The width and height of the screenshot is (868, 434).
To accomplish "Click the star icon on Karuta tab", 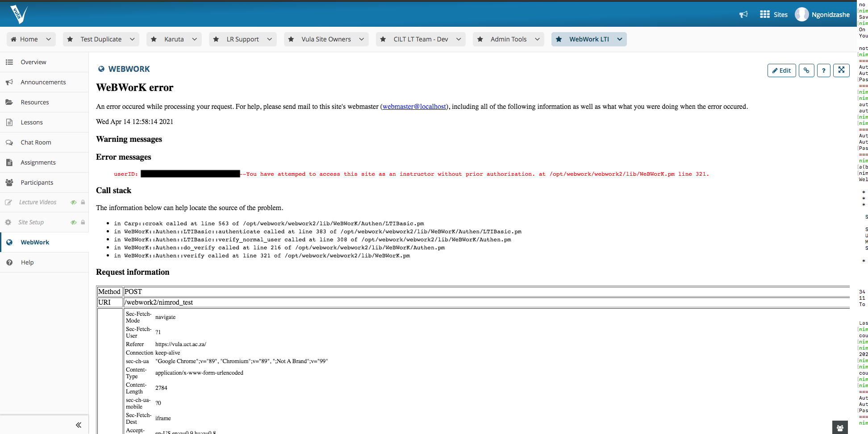I will pos(154,39).
